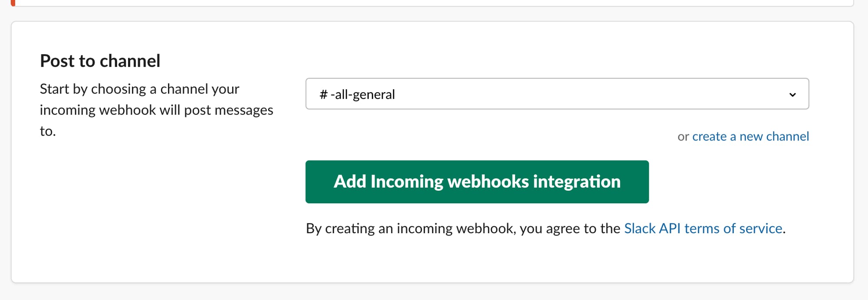Click the word "Add" on green button
The image size is (868, 300).
point(350,182)
